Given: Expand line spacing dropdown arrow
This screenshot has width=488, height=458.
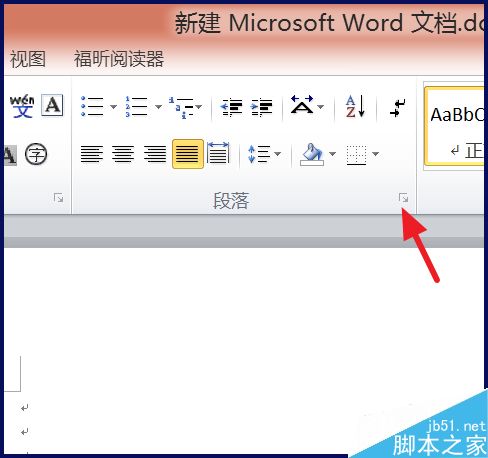Looking at the screenshot, I should pyautogui.click(x=277, y=154).
